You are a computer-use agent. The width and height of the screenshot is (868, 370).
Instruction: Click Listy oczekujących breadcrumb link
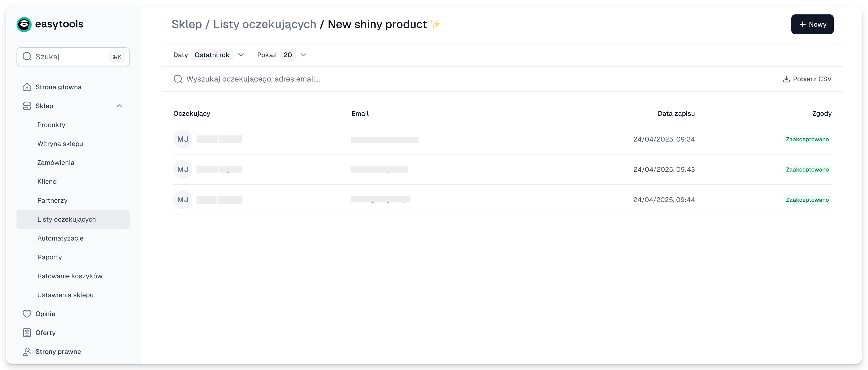(x=264, y=25)
